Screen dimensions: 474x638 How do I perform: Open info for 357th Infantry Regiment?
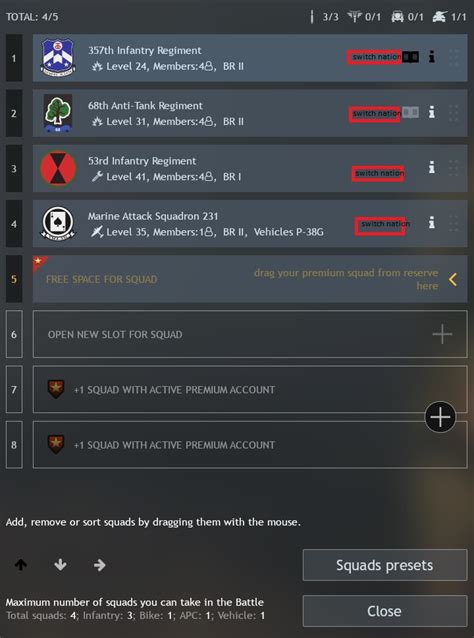[432, 57]
